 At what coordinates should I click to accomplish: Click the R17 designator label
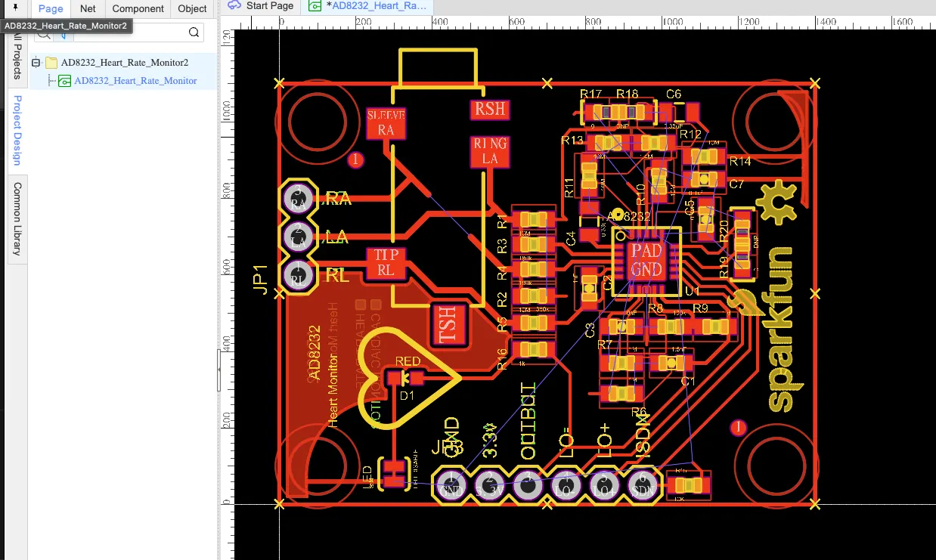coord(590,94)
